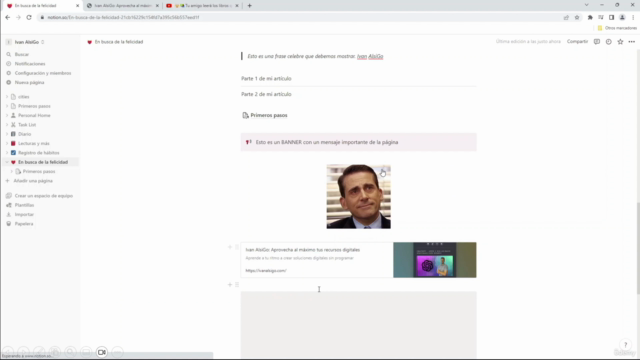Click the Ivan AlsiGo link in the quote
This screenshot has height=360, width=640.
pyautogui.click(x=370, y=56)
